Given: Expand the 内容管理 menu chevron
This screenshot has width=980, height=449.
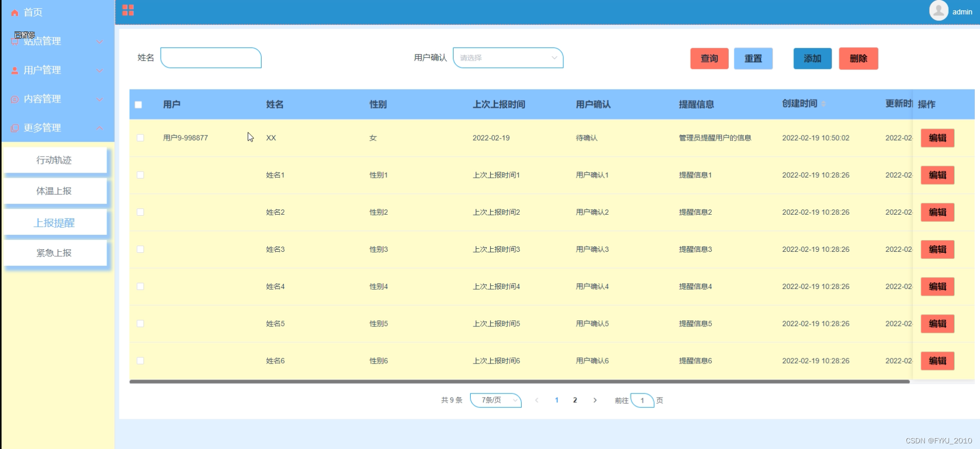Looking at the screenshot, I should coord(100,99).
